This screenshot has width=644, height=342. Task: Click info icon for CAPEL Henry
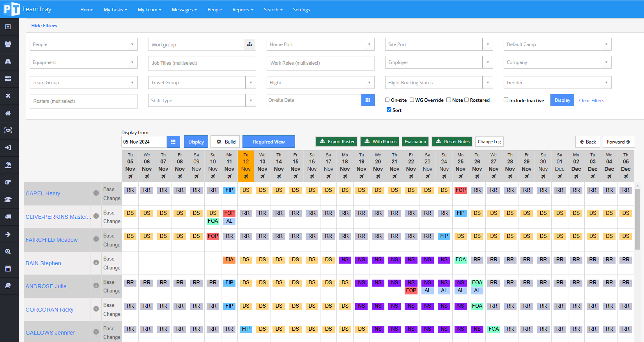[x=96, y=193]
